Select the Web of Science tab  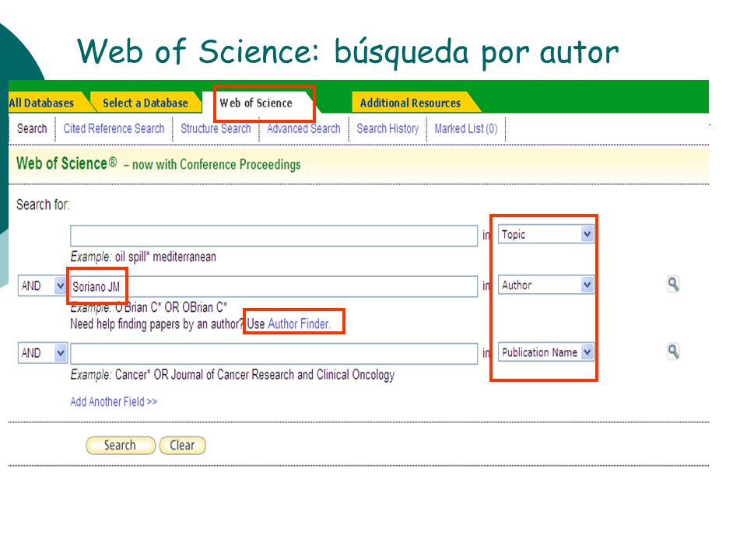click(256, 103)
